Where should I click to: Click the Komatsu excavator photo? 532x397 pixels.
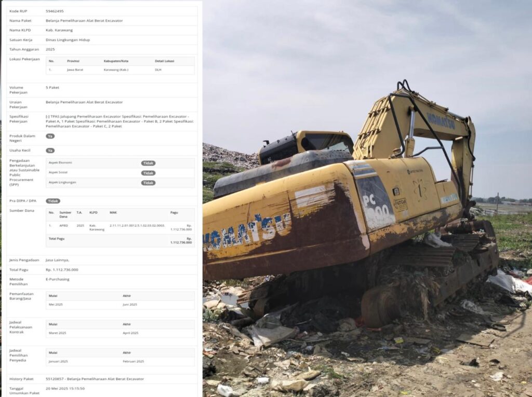tap(367, 199)
